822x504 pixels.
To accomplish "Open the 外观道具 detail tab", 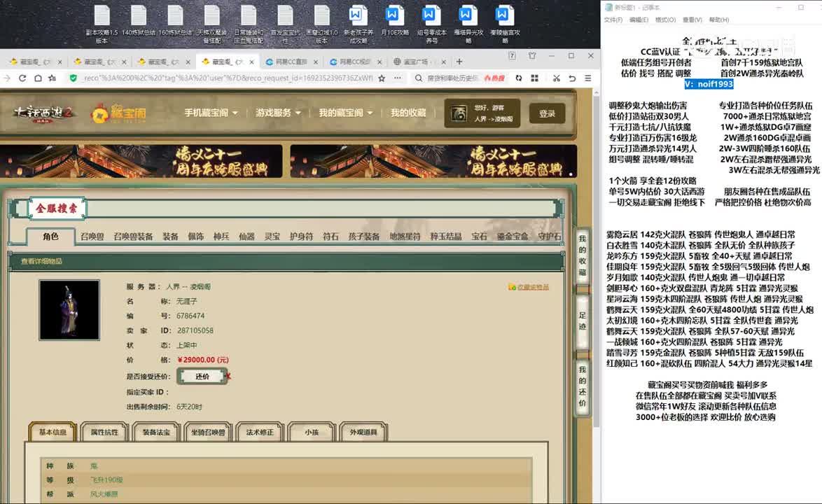I will pos(364,432).
